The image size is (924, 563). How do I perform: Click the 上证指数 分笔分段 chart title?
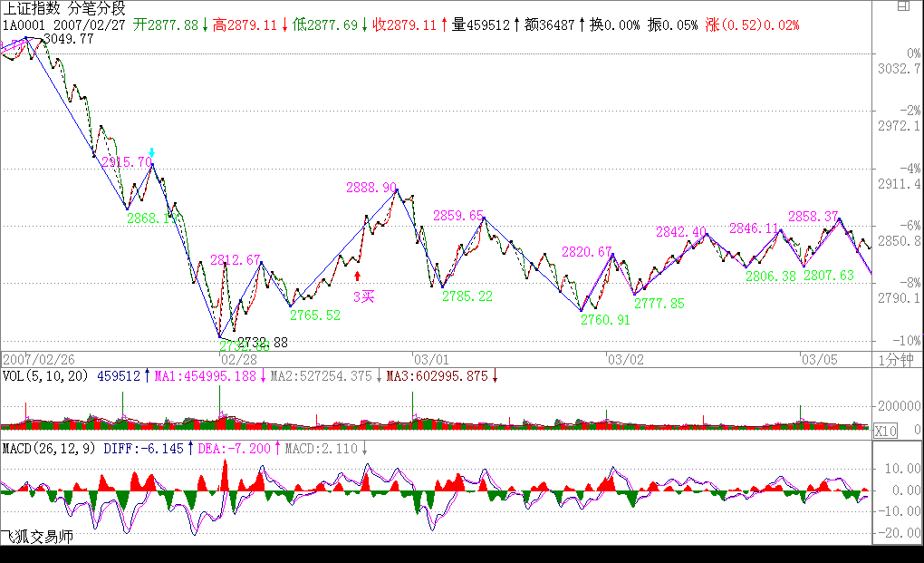[63, 8]
